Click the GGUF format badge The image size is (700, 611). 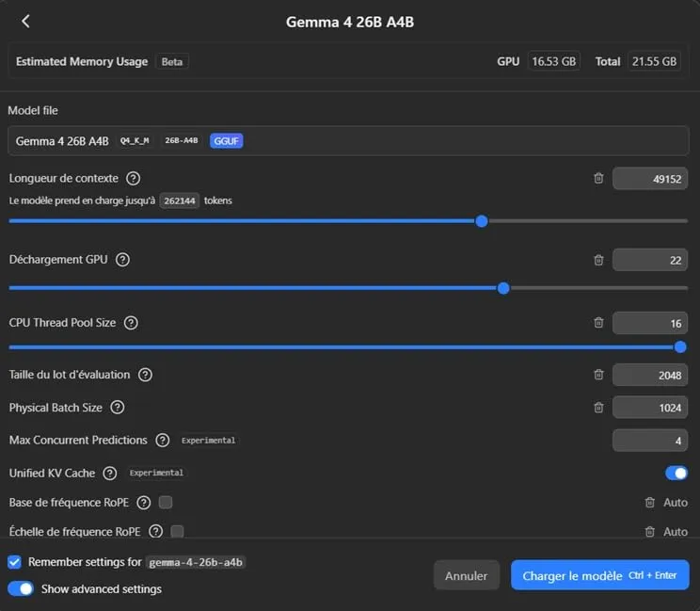click(227, 141)
